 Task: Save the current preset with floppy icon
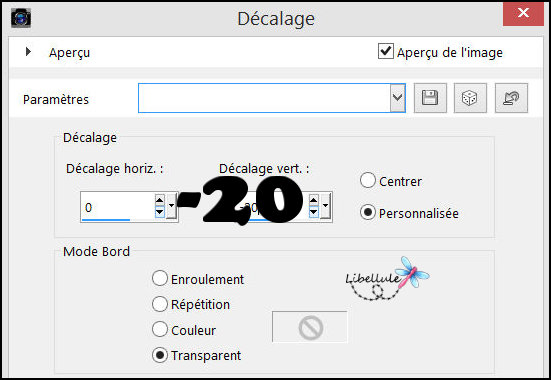430,98
